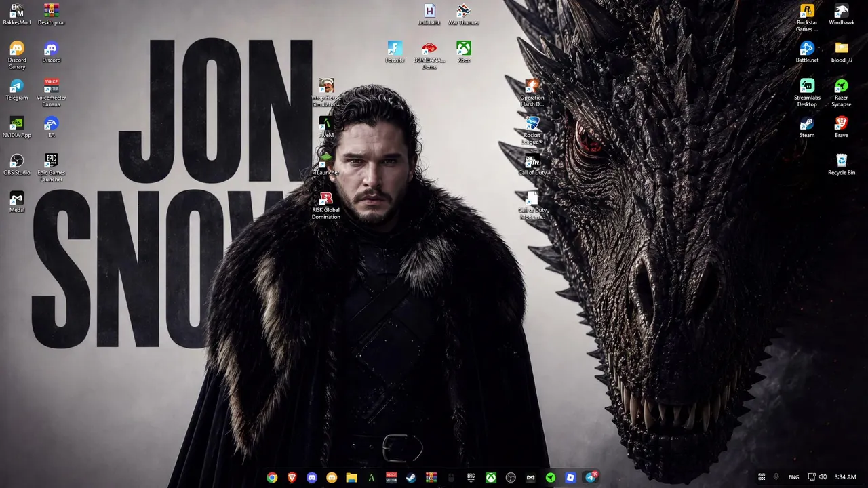Open the BakkesMod desktop shortcut
This screenshot has width=868, height=488.
(x=17, y=15)
